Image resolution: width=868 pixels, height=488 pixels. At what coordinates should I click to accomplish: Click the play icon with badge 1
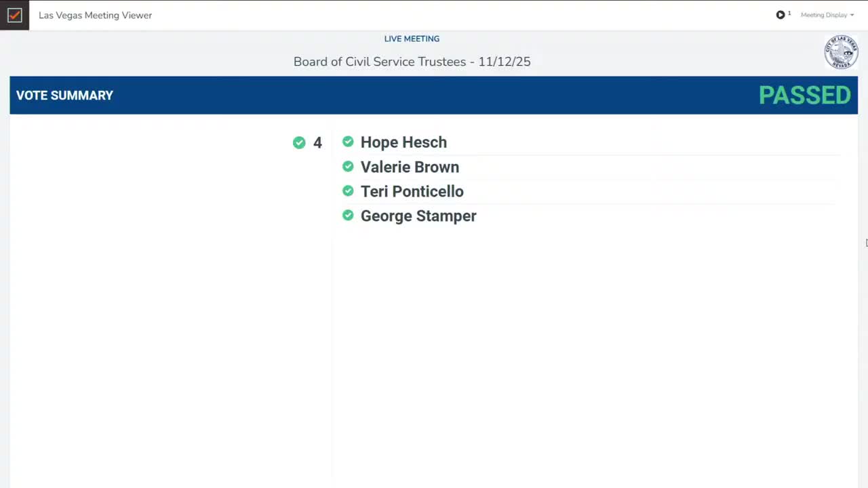pos(780,14)
